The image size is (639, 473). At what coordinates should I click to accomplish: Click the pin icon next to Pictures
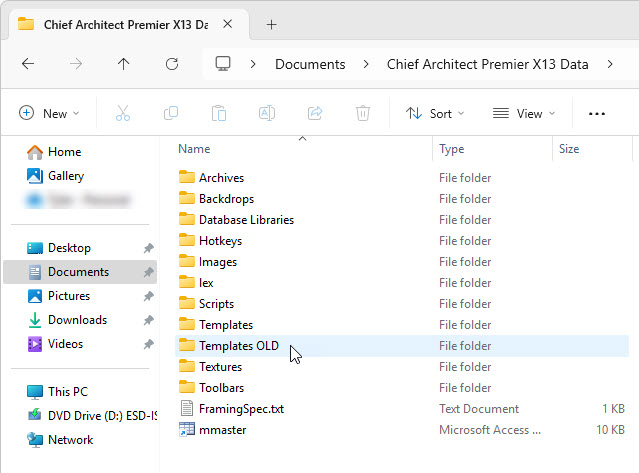pyautogui.click(x=148, y=296)
